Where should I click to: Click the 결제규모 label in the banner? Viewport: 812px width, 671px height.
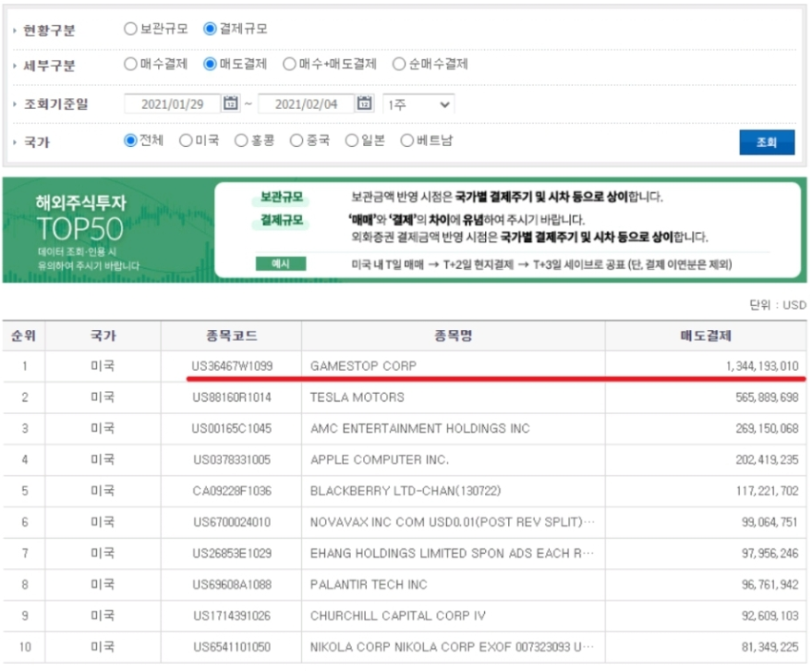(281, 220)
